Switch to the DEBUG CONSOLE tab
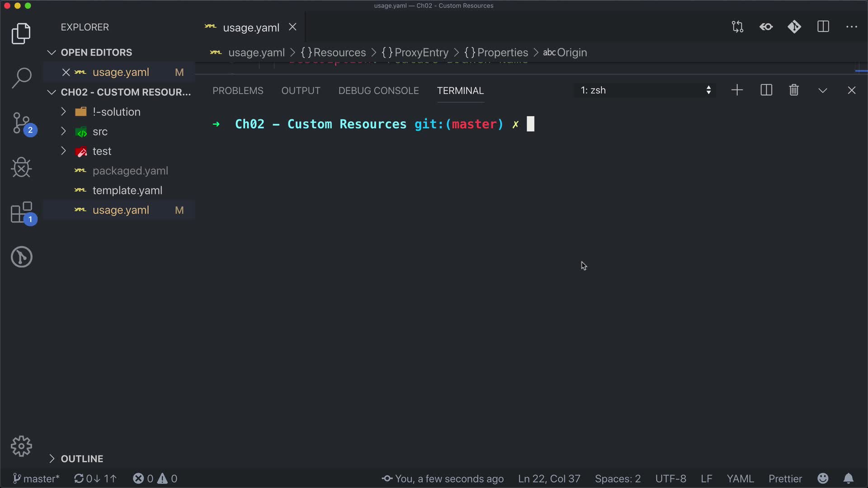The image size is (868, 488). click(x=378, y=91)
